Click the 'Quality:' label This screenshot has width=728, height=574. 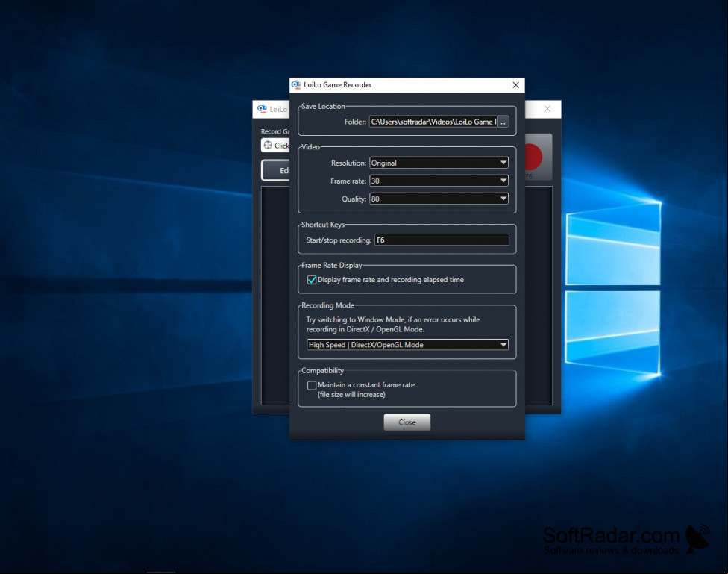tap(354, 199)
